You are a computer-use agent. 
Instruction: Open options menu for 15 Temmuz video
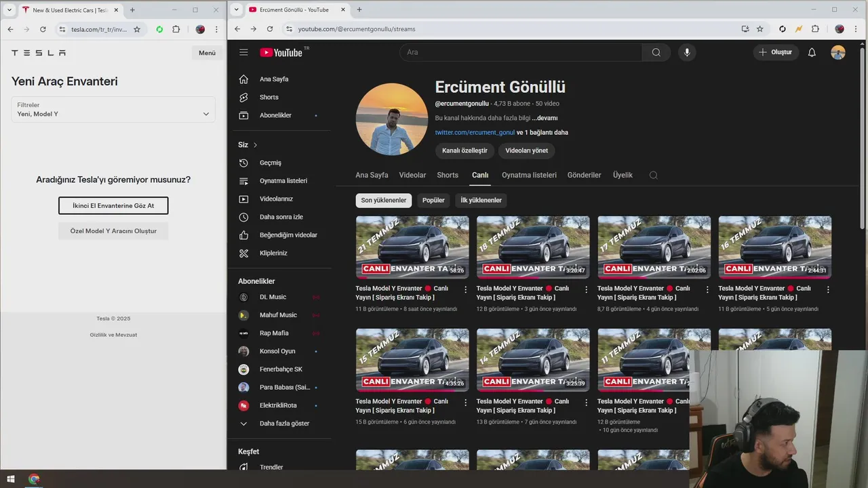tap(465, 402)
